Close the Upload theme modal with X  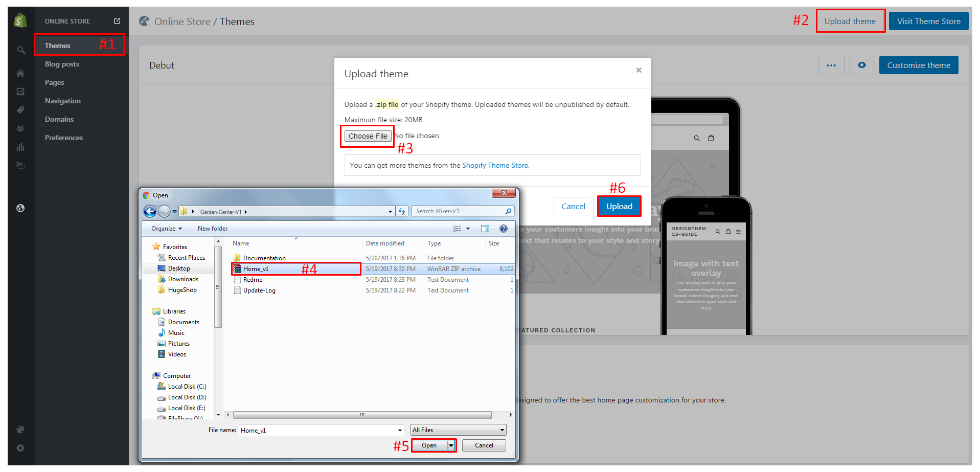tap(639, 70)
